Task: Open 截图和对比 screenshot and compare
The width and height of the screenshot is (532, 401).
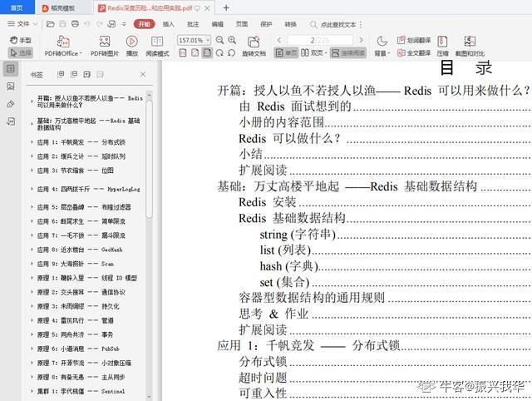Action: (x=470, y=46)
